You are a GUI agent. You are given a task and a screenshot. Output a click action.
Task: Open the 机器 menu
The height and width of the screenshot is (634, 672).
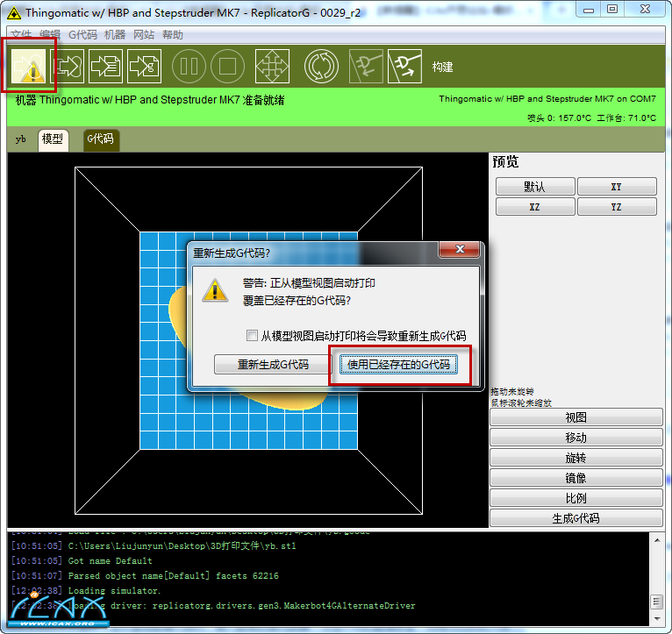tap(115, 35)
